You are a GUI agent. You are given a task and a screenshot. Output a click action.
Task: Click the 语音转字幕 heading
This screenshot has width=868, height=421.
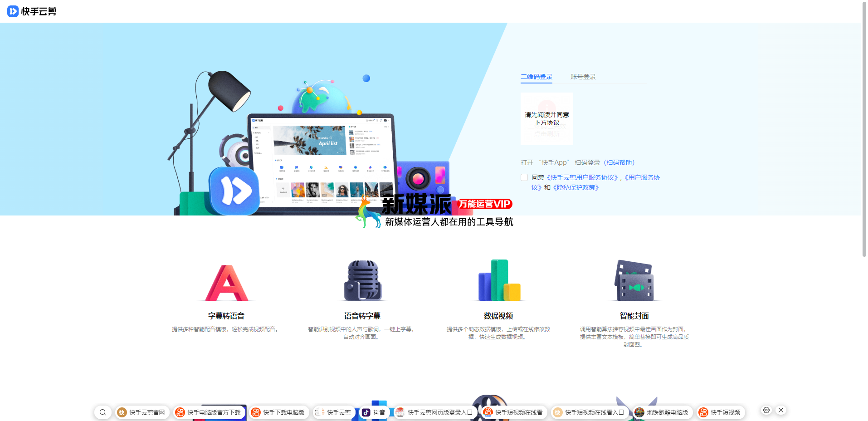(362, 316)
